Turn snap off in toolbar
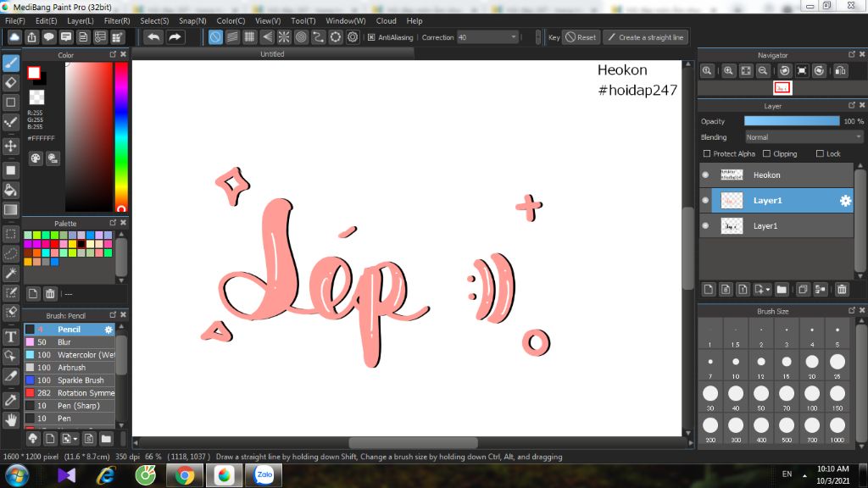Viewport: 868px width, 488px height. point(215,37)
